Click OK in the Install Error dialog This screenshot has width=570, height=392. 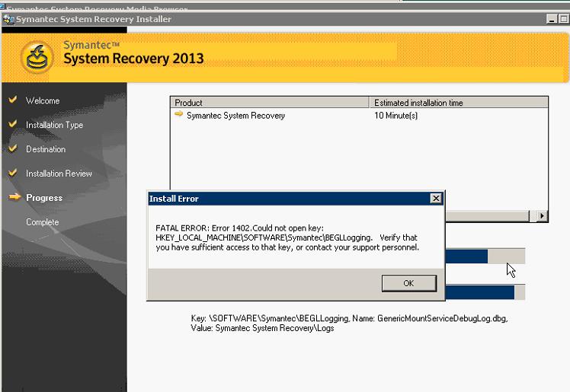[x=409, y=283]
